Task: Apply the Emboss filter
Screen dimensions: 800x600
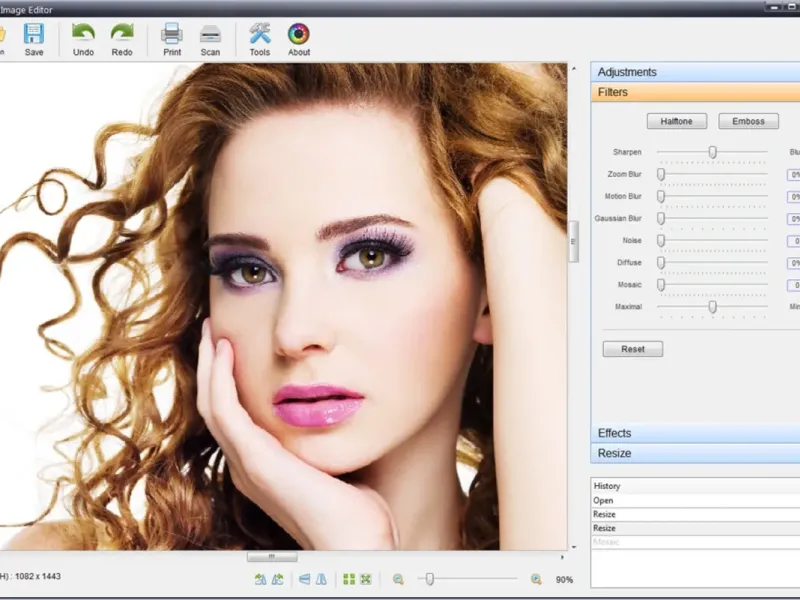Action: [748, 121]
